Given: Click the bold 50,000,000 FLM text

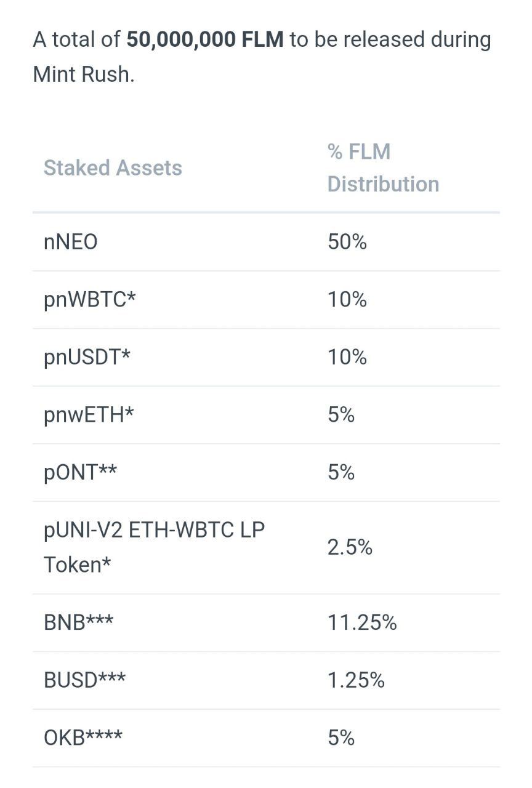Looking at the screenshot, I should (205, 39).
